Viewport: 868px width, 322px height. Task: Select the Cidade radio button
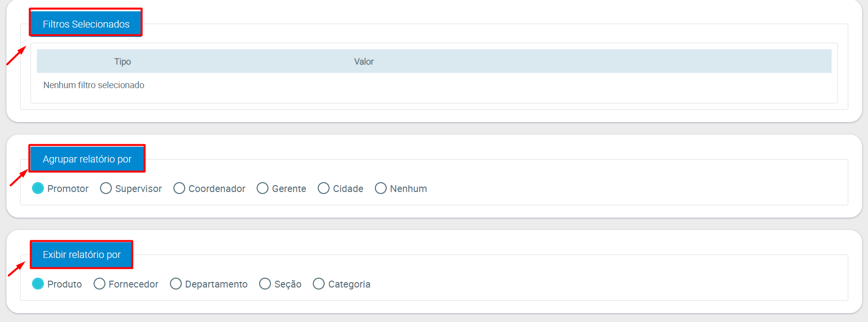pos(324,189)
